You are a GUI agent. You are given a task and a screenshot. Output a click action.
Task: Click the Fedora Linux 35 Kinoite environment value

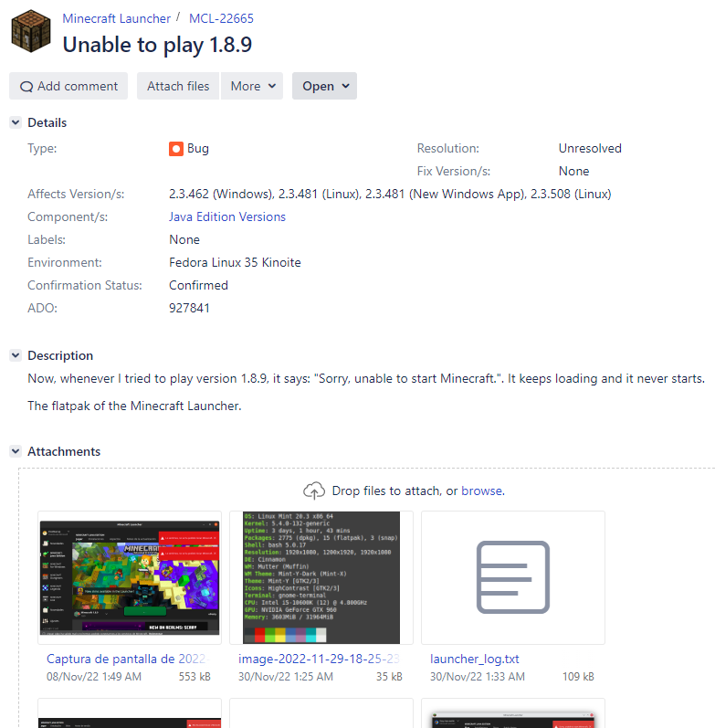click(235, 263)
